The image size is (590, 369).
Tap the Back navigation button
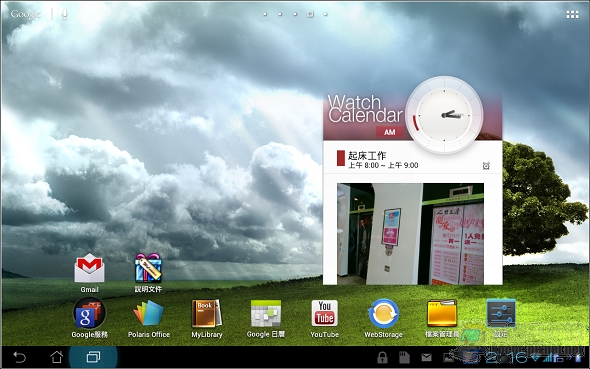[x=19, y=357]
